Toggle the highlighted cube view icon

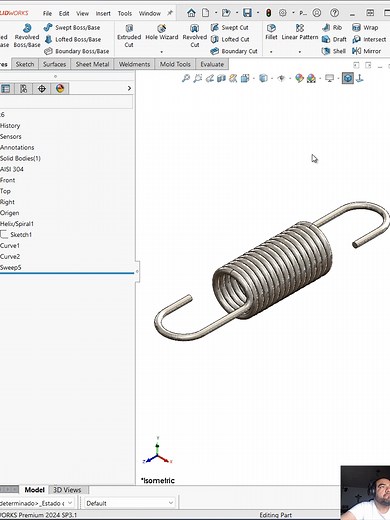click(x=348, y=79)
